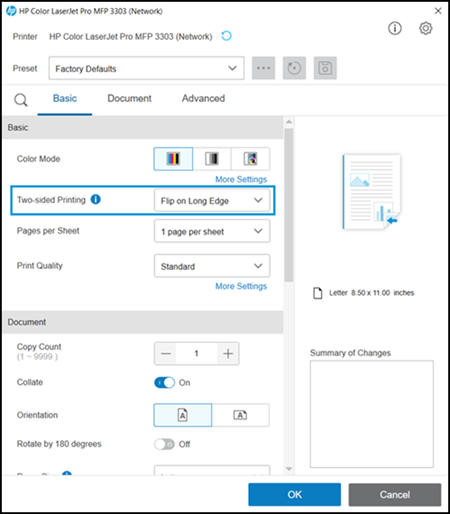Click the document preview thumbnail
Screen dimensions: 450x514
click(371, 192)
